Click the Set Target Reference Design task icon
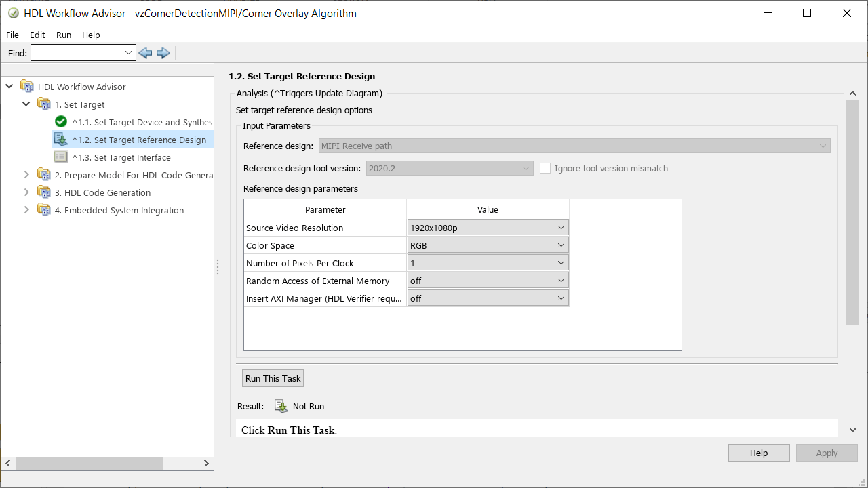Image resolution: width=868 pixels, height=488 pixels. click(x=61, y=140)
